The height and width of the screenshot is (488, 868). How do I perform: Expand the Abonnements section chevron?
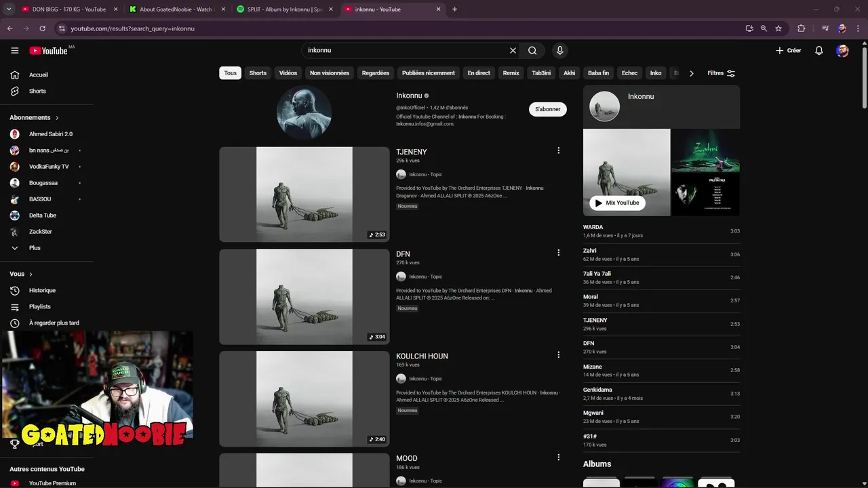57,118
